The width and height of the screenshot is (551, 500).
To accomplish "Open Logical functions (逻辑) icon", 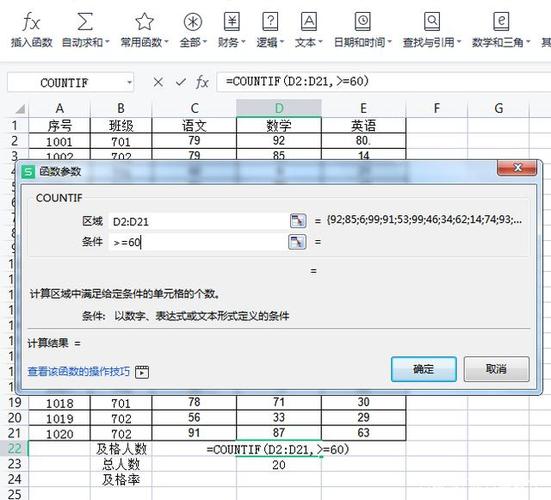I will [x=270, y=22].
